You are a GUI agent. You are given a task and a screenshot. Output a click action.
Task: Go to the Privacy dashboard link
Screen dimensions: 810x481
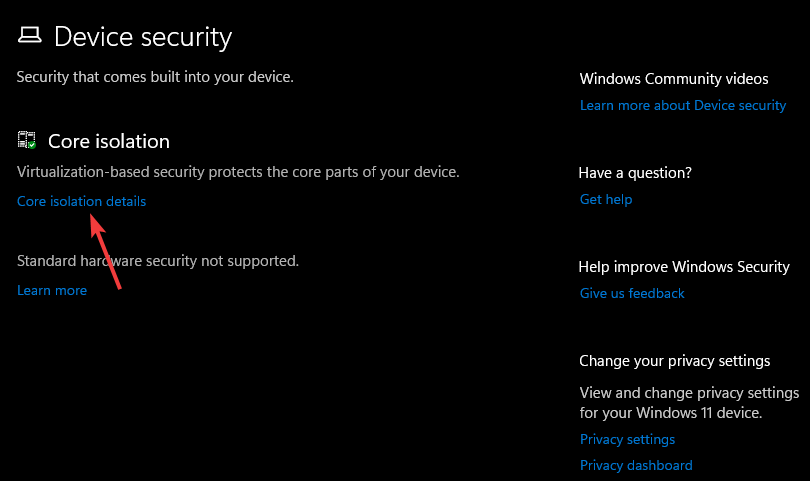pos(636,465)
